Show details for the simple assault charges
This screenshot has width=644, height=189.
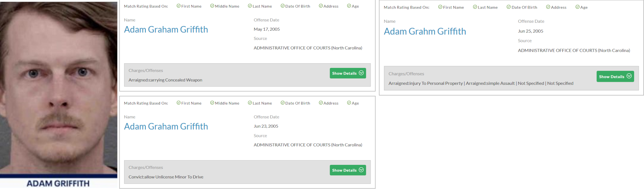tap(615, 77)
